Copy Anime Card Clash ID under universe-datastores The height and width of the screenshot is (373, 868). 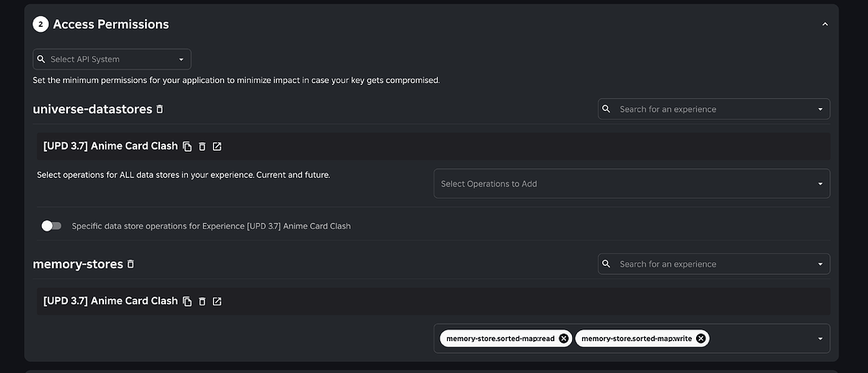187,147
